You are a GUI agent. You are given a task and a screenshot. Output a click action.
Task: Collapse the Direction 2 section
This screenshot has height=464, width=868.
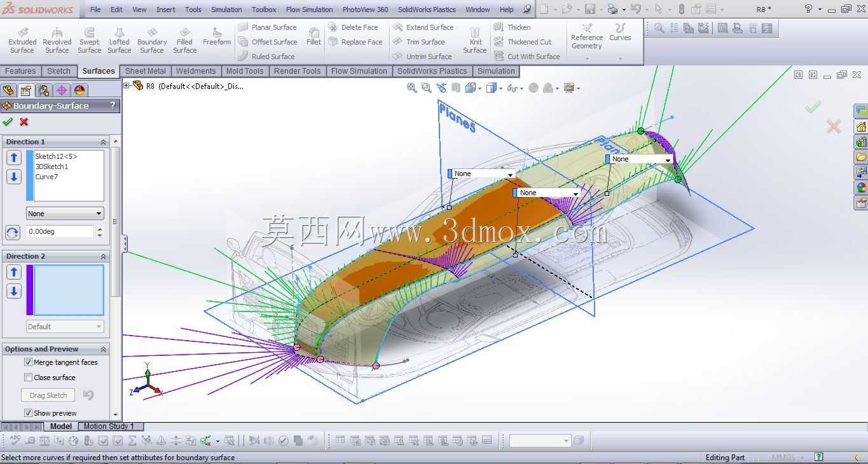[103, 256]
